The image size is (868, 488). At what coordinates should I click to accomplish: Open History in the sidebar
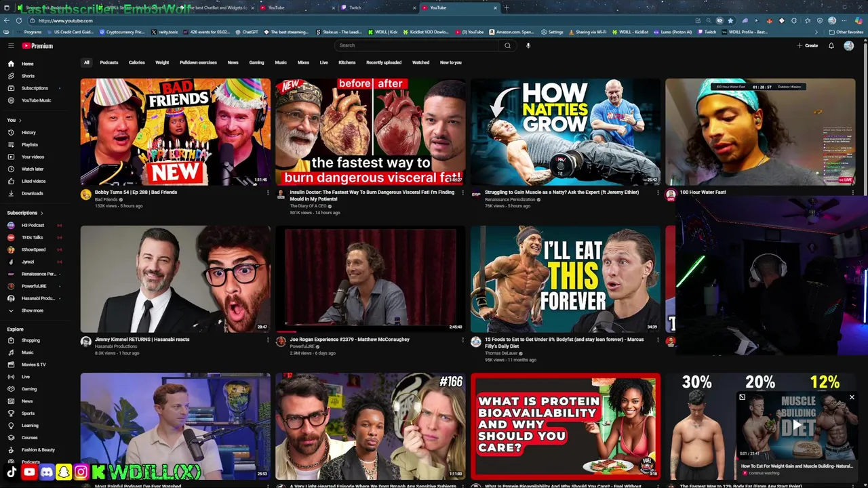pos(28,132)
